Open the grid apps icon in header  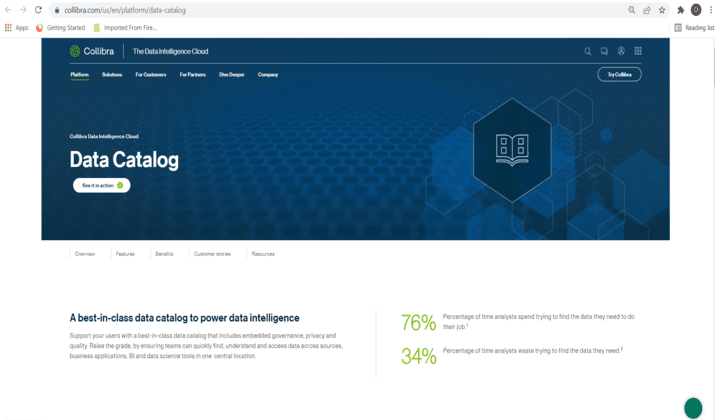(638, 51)
